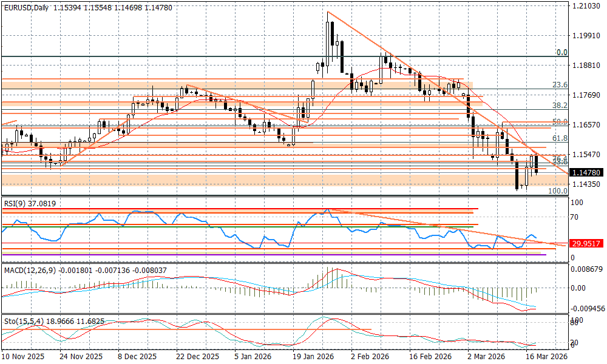The image size is (607, 364).
Task: Click the current price tag 1.14780
Action: (587, 172)
